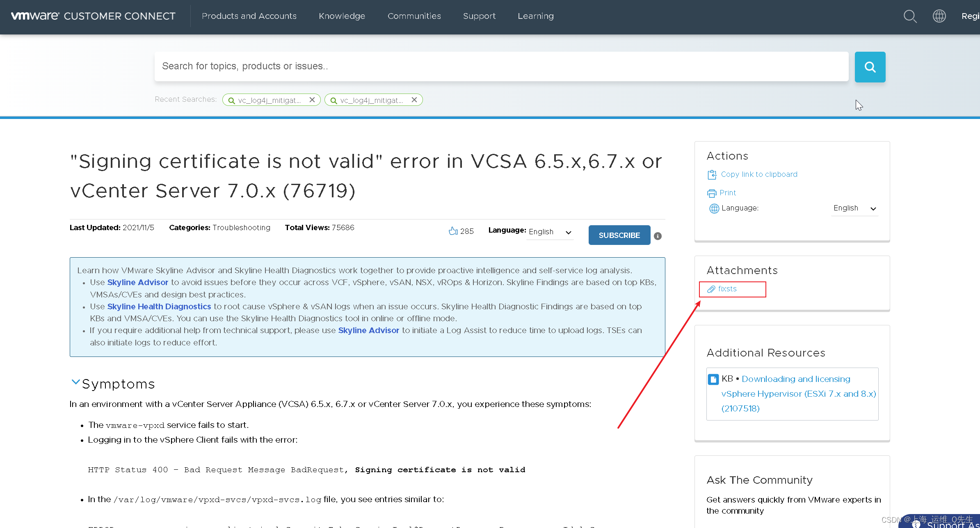
Task: Open search via the magnifier icon in top navigation
Action: pos(910,16)
